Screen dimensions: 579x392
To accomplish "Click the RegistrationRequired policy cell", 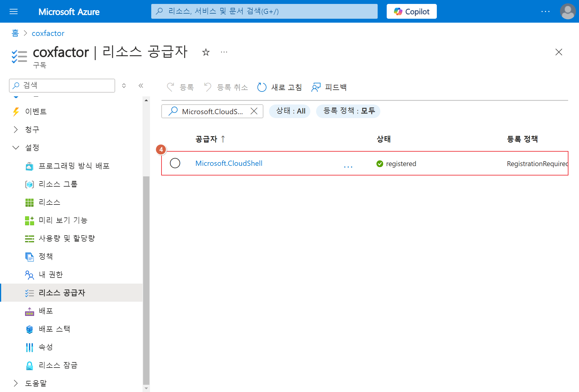I will pyautogui.click(x=537, y=164).
